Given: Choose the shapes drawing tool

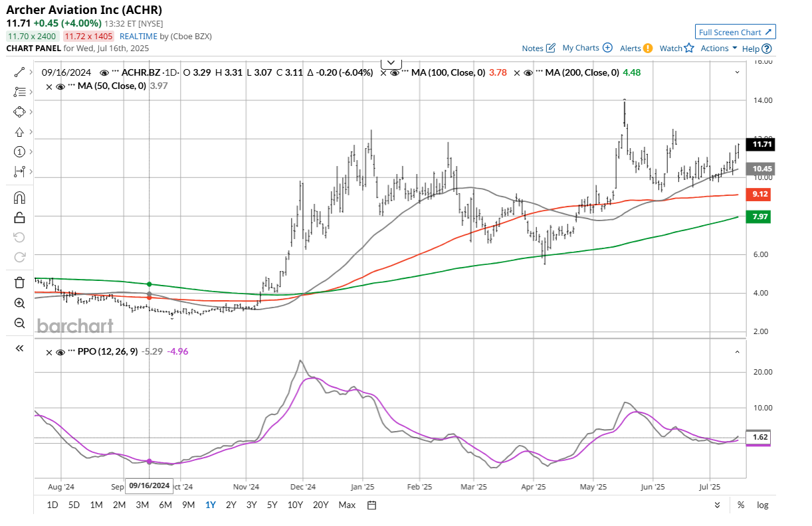Looking at the screenshot, I should [19, 112].
